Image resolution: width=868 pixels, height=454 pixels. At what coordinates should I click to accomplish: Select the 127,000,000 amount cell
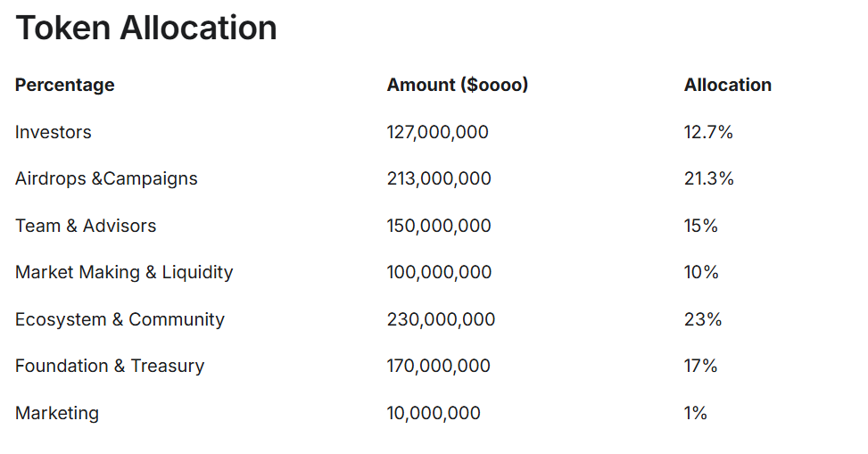coord(438,132)
